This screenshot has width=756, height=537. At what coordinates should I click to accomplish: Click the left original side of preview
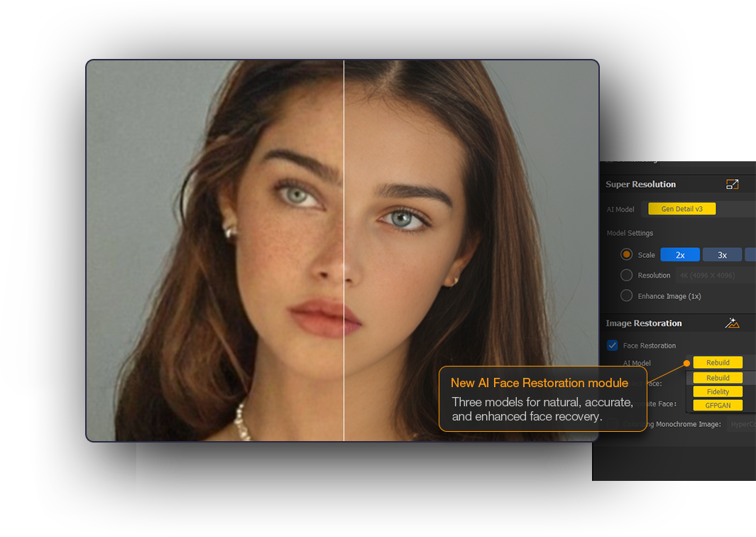pos(213,249)
